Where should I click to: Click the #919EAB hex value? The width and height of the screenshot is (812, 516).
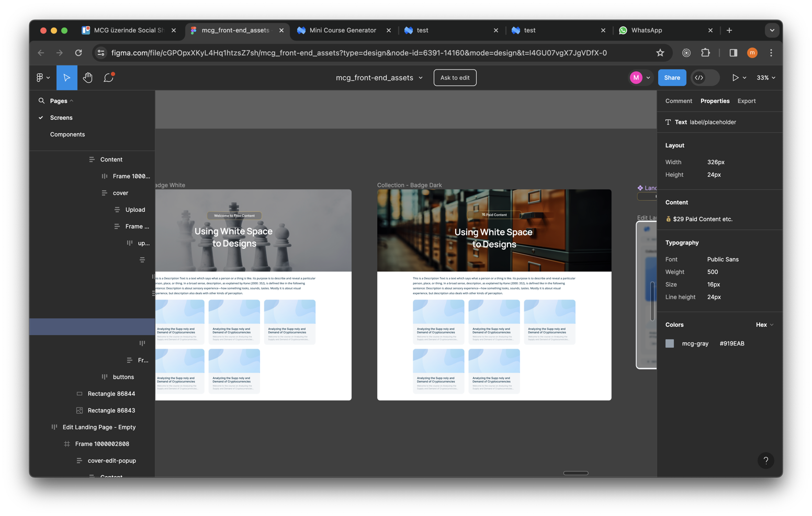(x=732, y=343)
